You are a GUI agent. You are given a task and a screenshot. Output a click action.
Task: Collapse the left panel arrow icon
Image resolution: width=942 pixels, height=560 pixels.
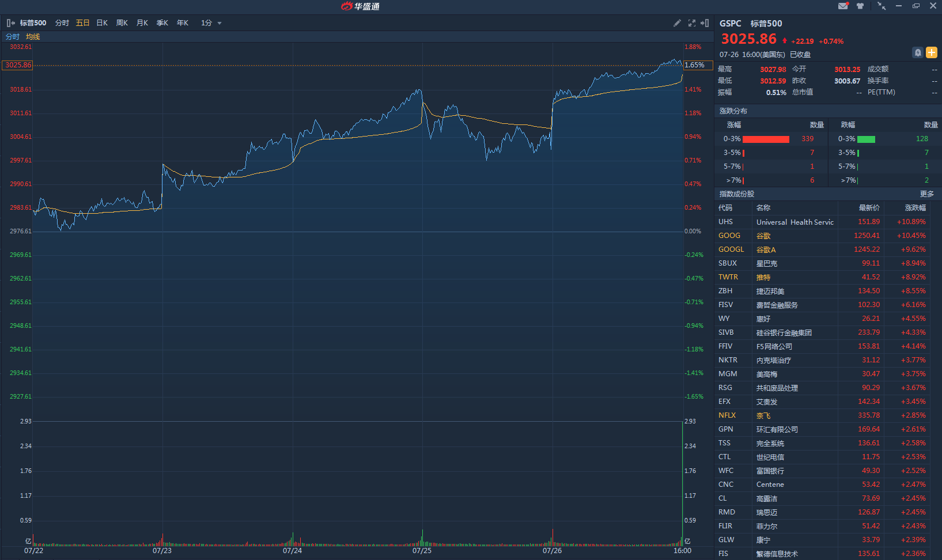(x=10, y=23)
